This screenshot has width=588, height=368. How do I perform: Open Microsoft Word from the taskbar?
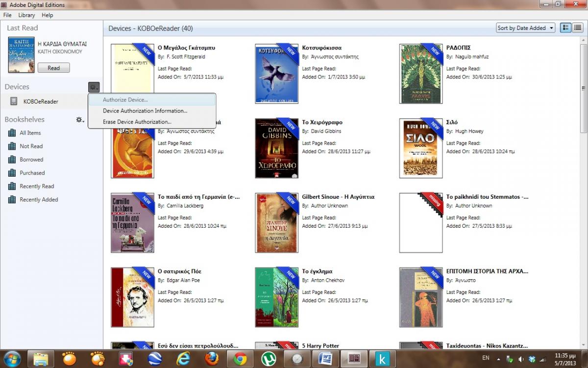pos(326,359)
